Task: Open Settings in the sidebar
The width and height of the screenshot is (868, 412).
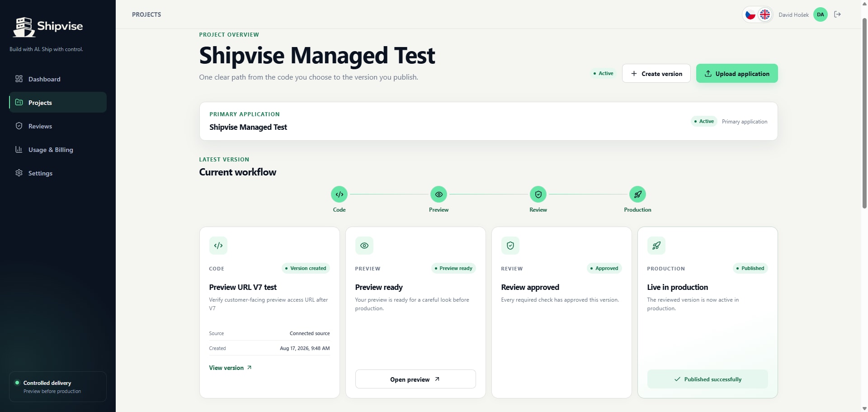Action: pos(58,173)
